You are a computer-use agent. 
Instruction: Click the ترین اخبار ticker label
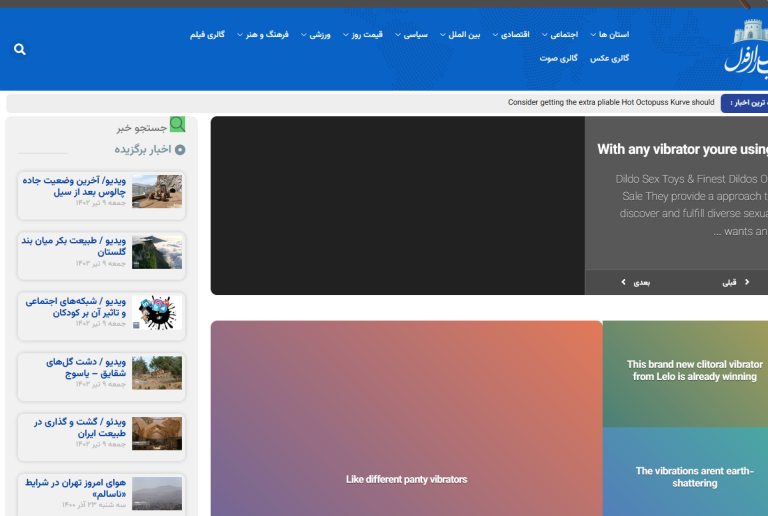744,103
